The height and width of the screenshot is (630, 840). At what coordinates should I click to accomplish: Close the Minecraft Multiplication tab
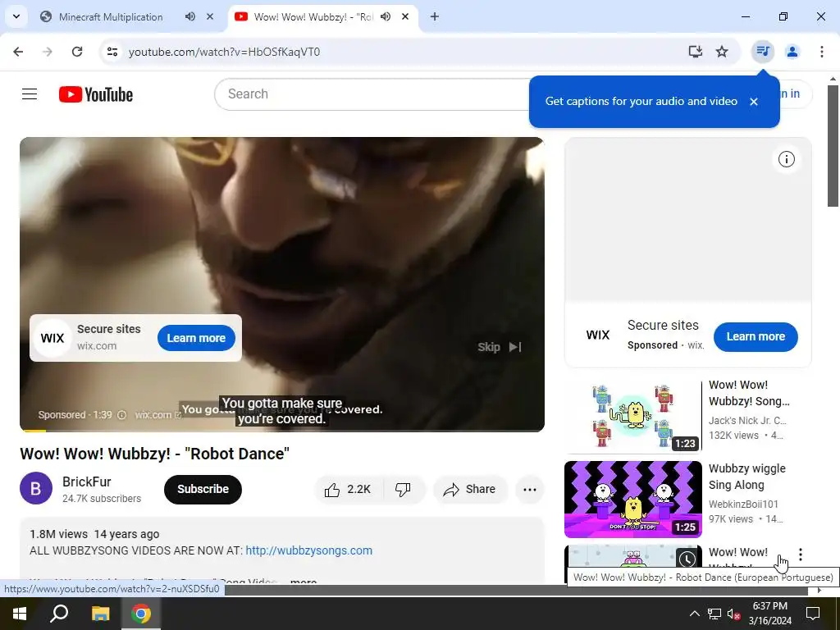click(210, 16)
